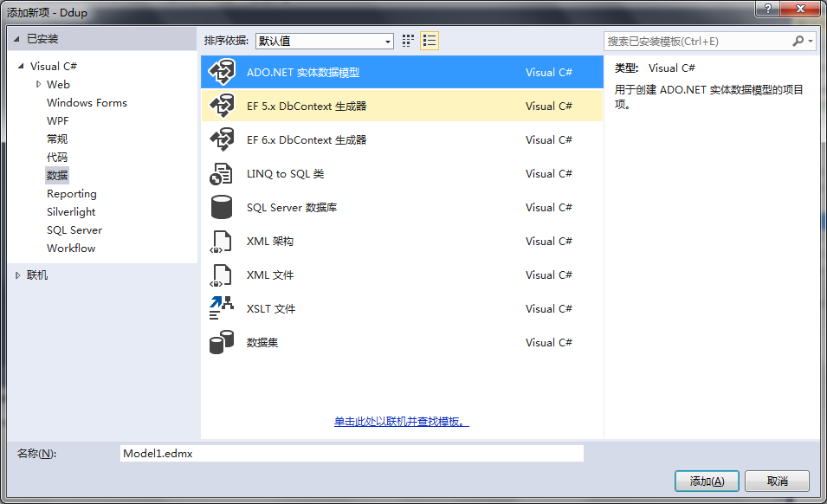Select the 'XSLT 文件' row text
The image size is (827, 504).
coord(271,308)
